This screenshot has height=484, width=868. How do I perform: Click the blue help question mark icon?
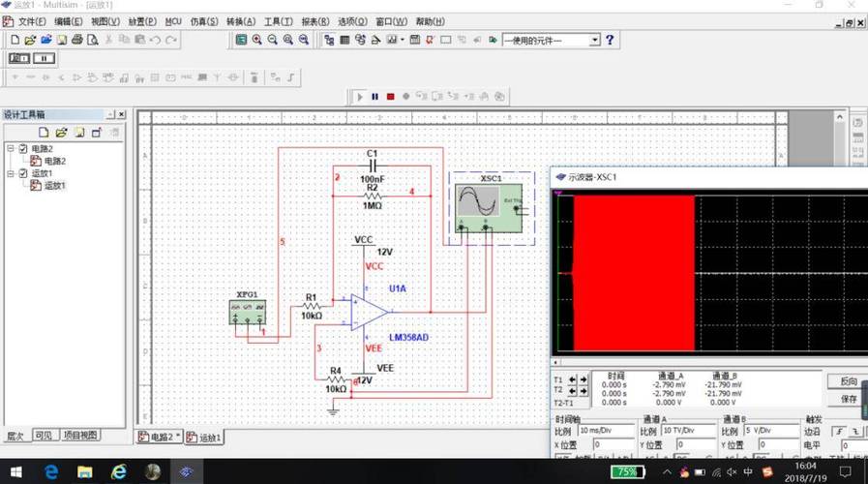[610, 40]
